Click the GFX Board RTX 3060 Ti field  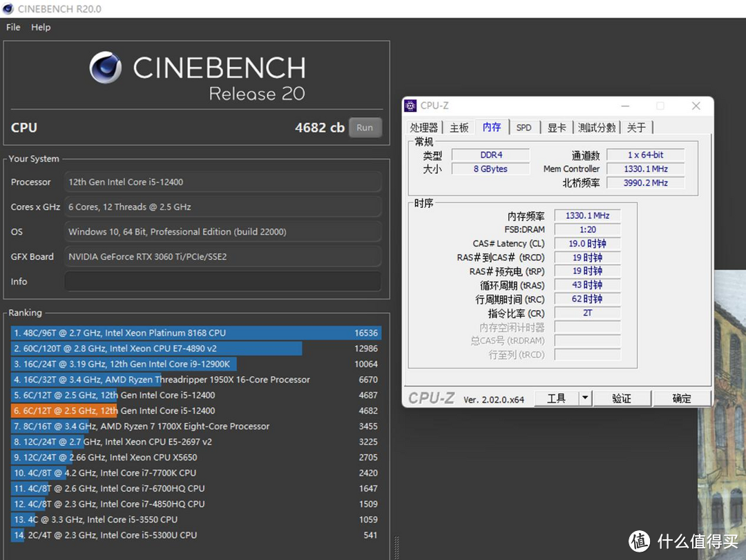pyautogui.click(x=222, y=256)
